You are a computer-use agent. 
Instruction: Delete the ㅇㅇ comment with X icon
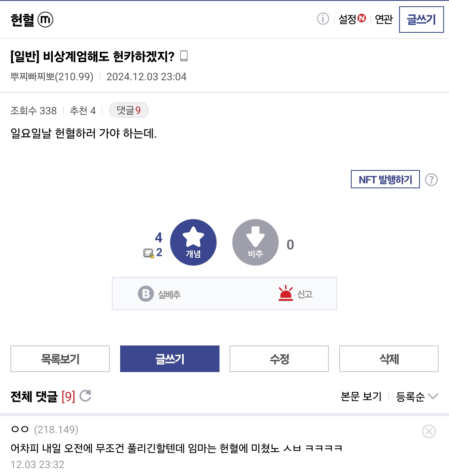pyautogui.click(x=429, y=432)
